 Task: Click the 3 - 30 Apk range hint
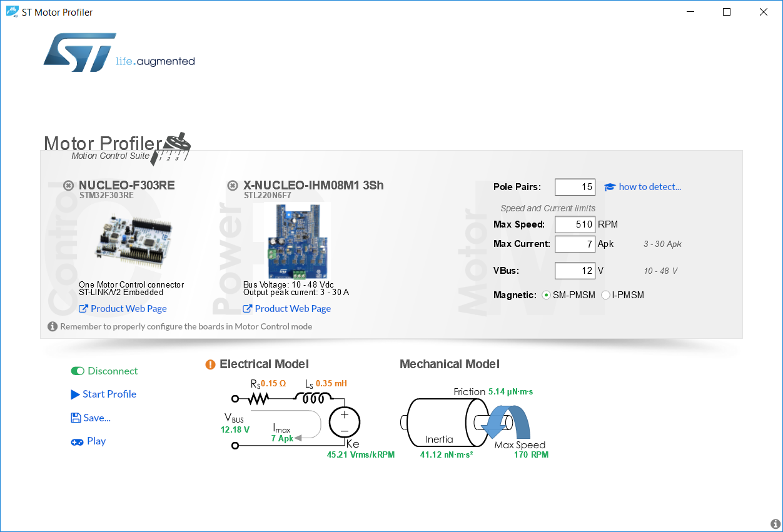[663, 244]
